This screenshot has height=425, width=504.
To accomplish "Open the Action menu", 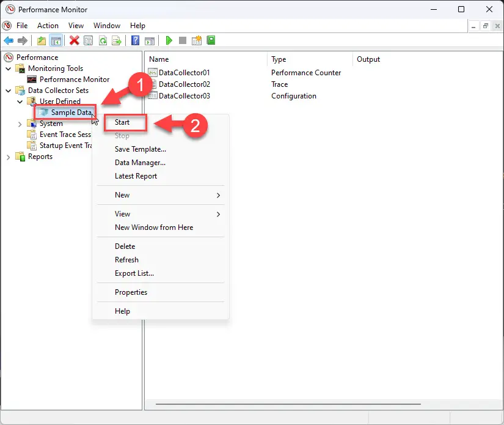I will click(48, 26).
